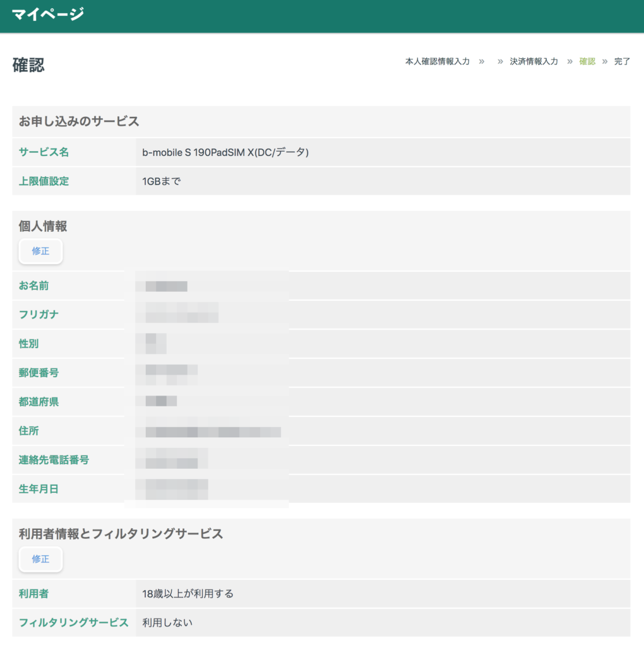Click the 上限値設定 row label
This screenshot has height=647, width=644.
pyautogui.click(x=44, y=181)
